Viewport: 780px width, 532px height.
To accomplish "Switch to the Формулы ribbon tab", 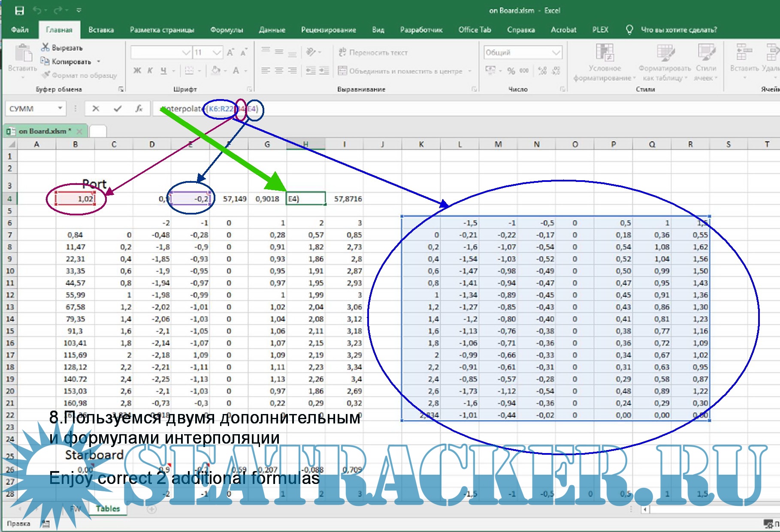I will coord(227,30).
